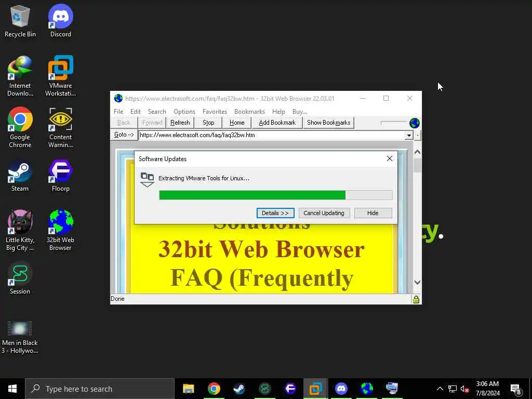Screen dimensions: 532x399
Task: Open the Options menu
Action: 184,112
